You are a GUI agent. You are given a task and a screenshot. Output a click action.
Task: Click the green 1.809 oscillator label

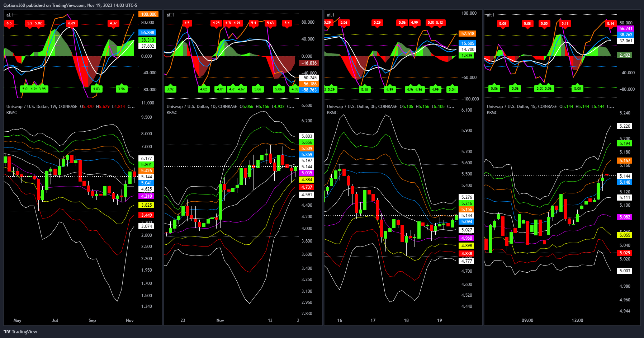[467, 56]
